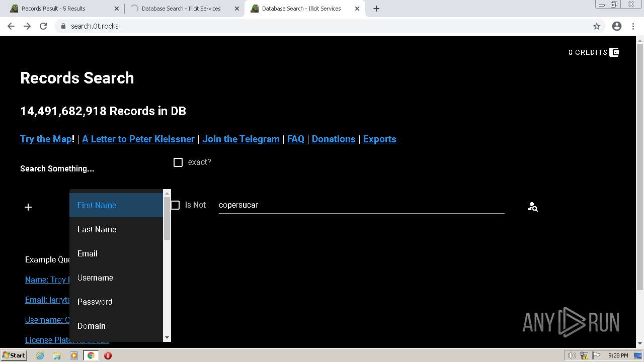The width and height of the screenshot is (644, 362).
Task: Select Domain field option
Action: pos(116,326)
